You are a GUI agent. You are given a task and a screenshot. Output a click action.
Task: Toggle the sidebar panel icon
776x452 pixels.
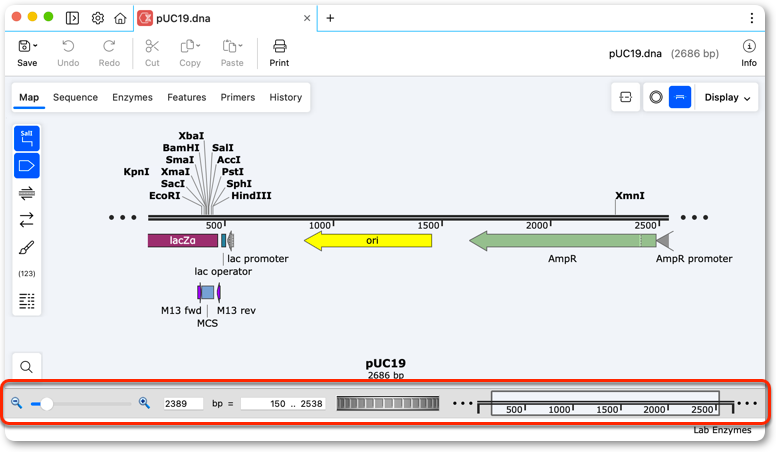coord(72,18)
